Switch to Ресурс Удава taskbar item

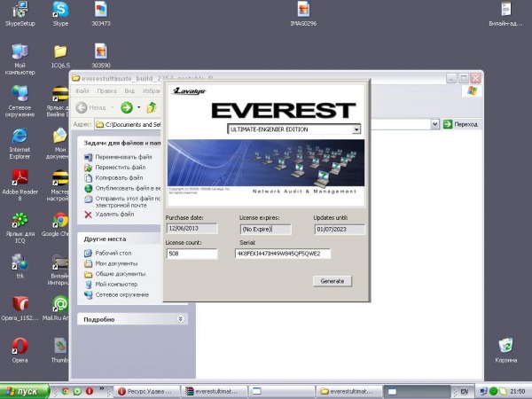[146, 391]
